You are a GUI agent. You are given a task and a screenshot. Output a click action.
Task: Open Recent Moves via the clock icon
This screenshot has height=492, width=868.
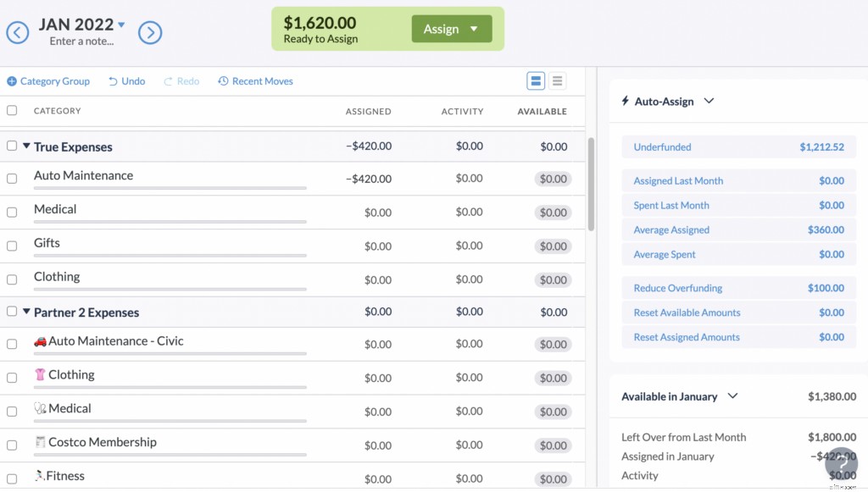tap(222, 80)
